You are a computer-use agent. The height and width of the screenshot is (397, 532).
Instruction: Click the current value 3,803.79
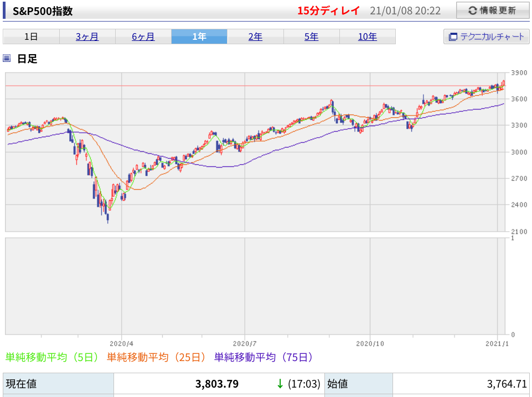pyautogui.click(x=217, y=384)
